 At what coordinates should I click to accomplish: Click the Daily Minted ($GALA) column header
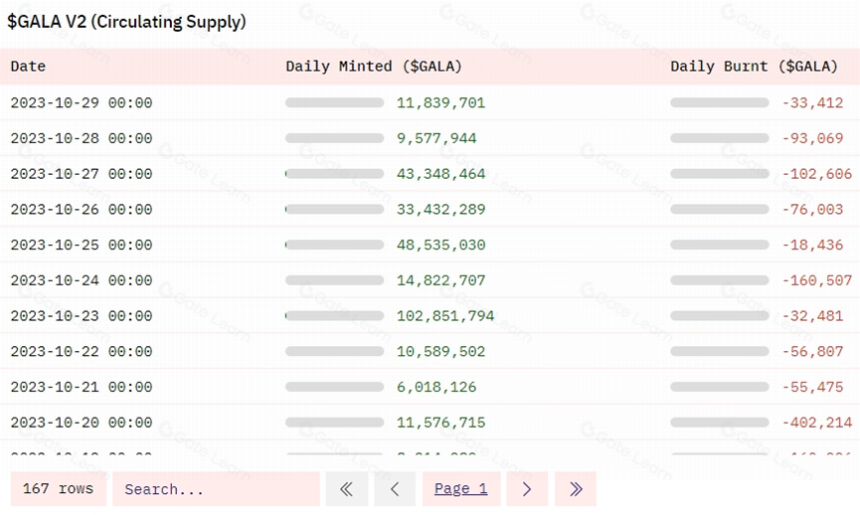coord(374,66)
